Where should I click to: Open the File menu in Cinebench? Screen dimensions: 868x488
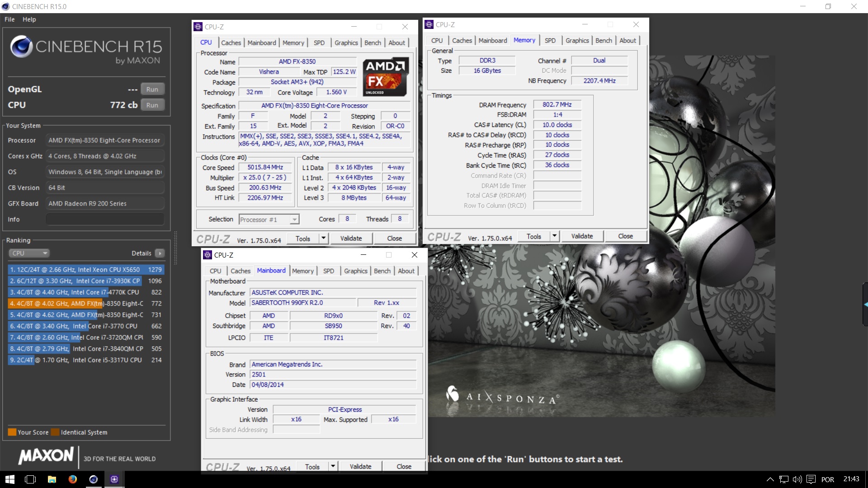[9, 19]
